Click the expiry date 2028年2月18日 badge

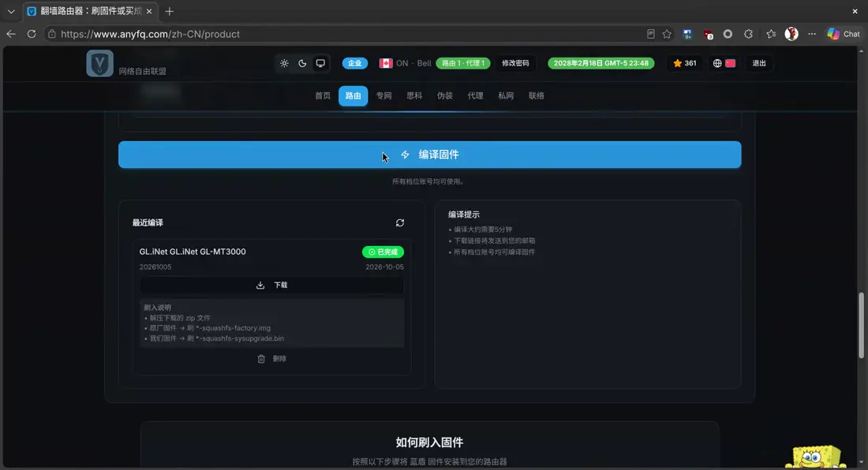[601, 63]
